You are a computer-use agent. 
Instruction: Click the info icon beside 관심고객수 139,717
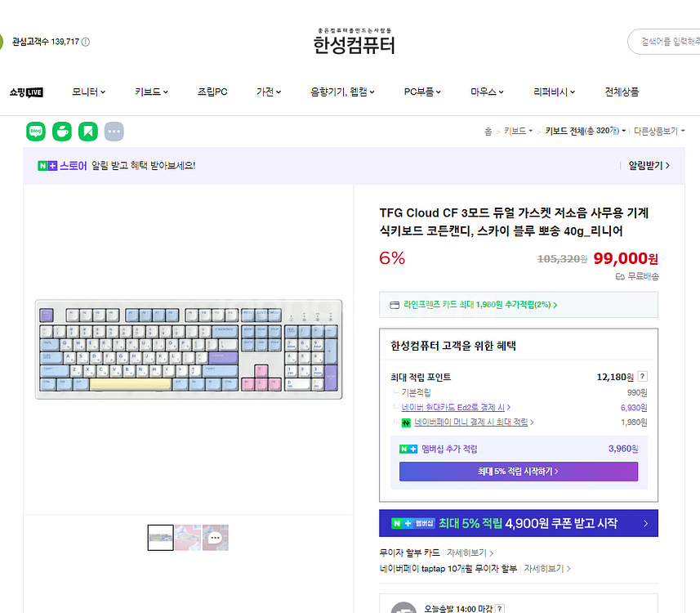(x=86, y=42)
